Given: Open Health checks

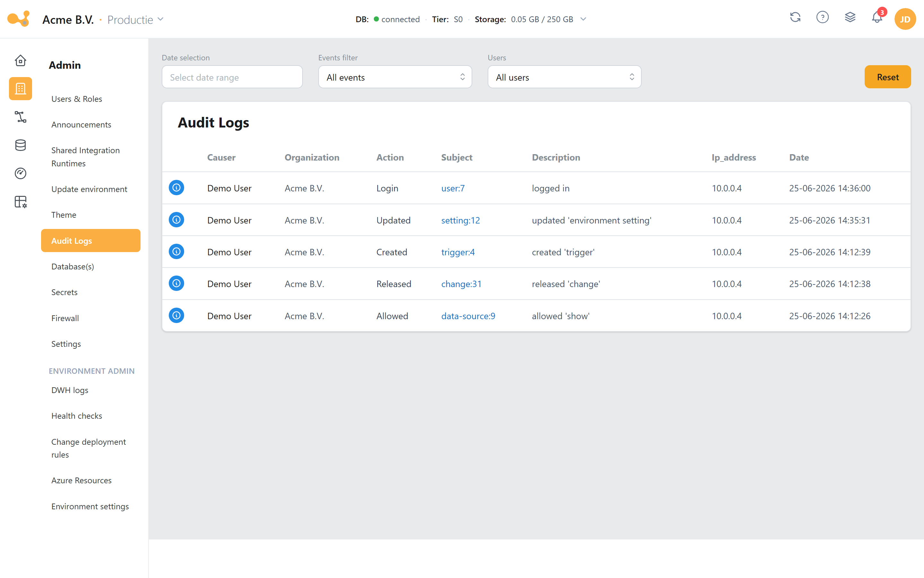Looking at the screenshot, I should click(x=77, y=416).
